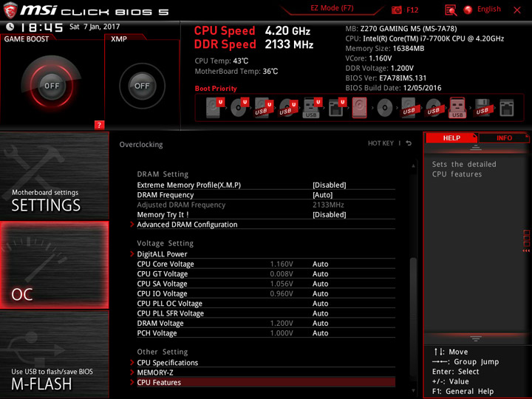Select the highlighted legacy hard disk boot icon

point(359,108)
